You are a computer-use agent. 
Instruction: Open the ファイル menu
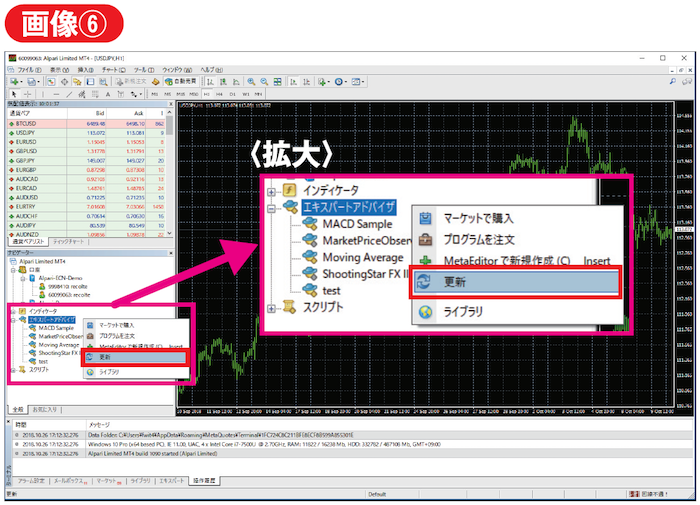pos(29,70)
